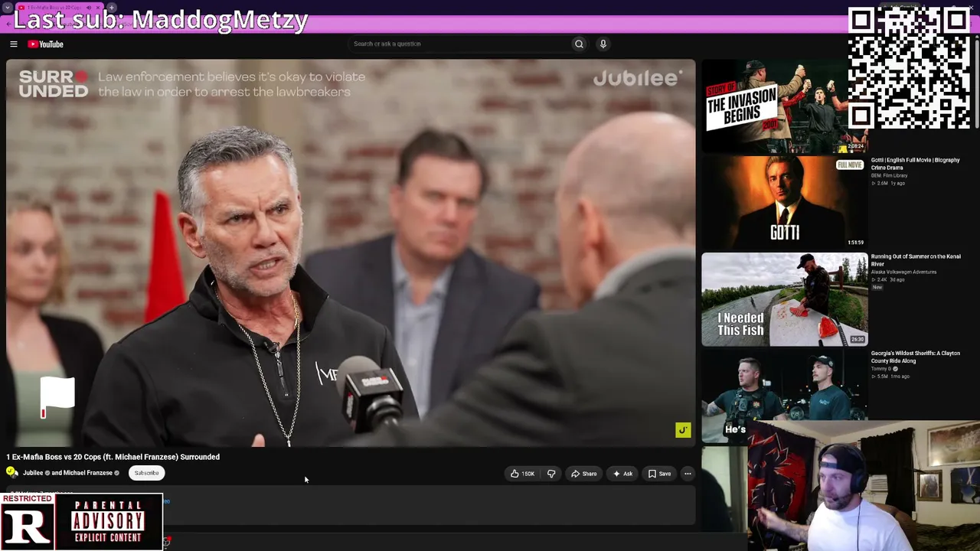Open 'Running Out of Summer on the Kenai River' title
This screenshot has height=551, width=980.
click(916, 260)
